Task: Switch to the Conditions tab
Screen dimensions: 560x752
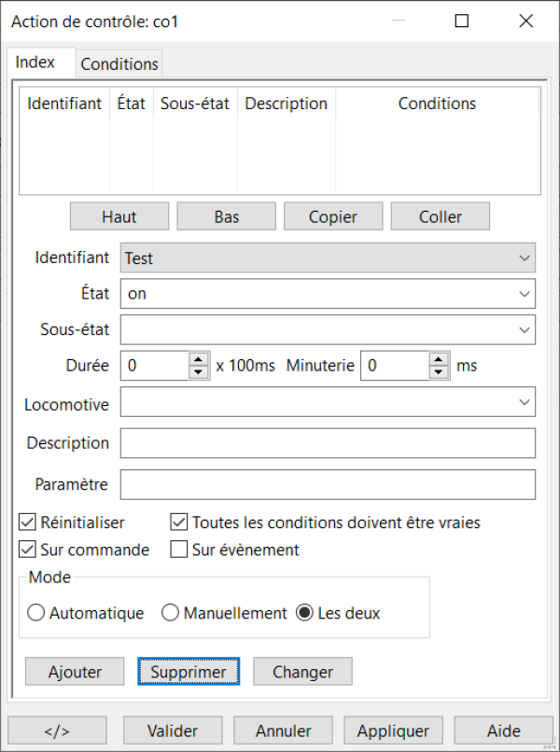Action: 119,64
